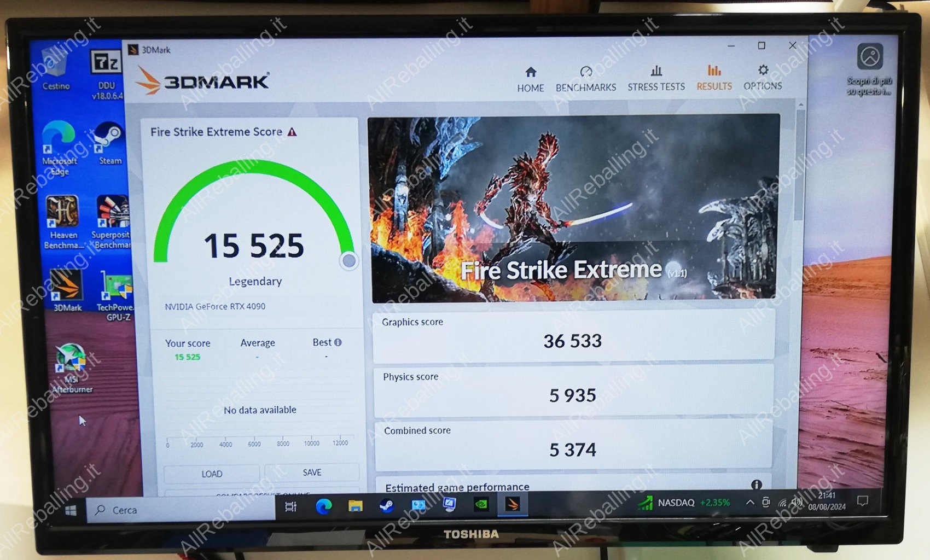
Task: Click the Steam icon in the taskbar
Action: click(x=386, y=506)
